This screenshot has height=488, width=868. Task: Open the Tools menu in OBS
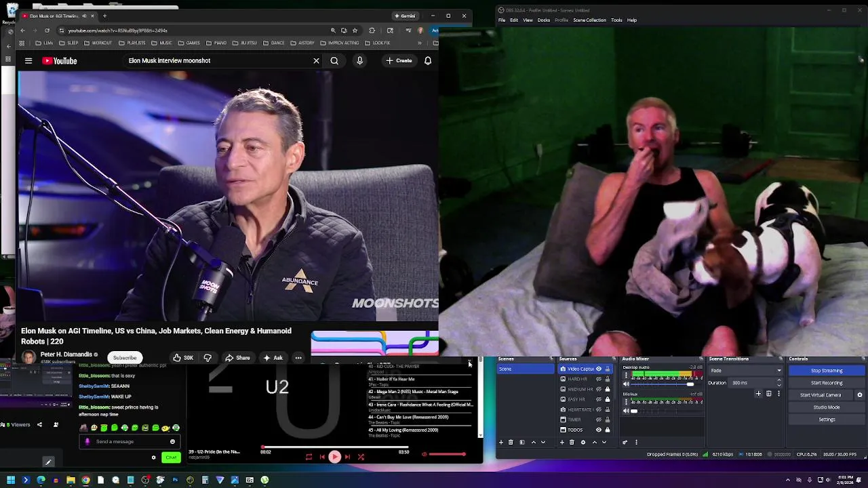tap(616, 20)
